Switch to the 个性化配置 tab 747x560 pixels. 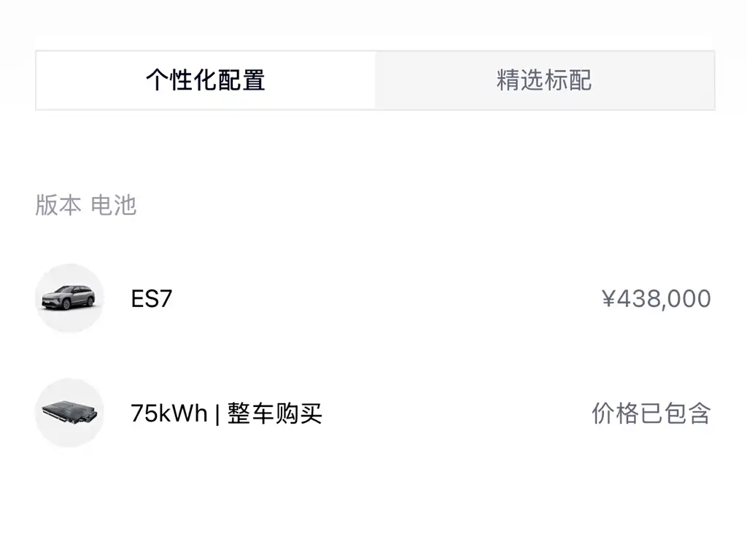tap(205, 80)
